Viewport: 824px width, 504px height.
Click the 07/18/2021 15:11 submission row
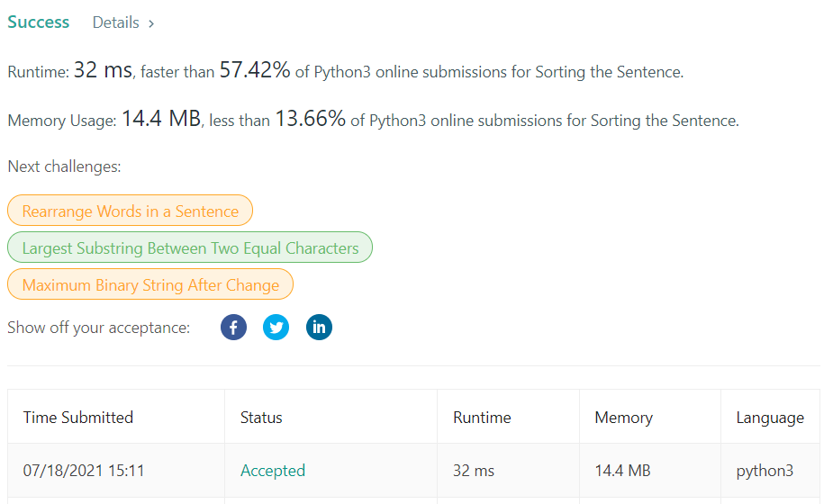pyautogui.click(x=413, y=471)
